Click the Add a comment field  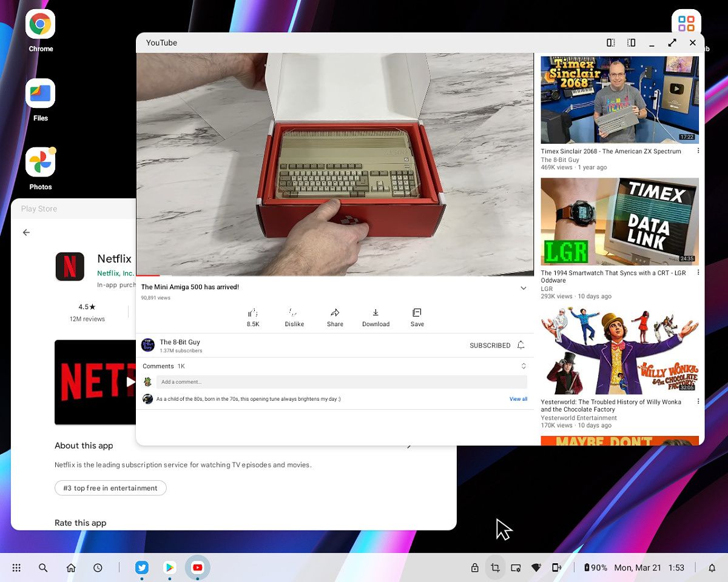[x=342, y=382]
